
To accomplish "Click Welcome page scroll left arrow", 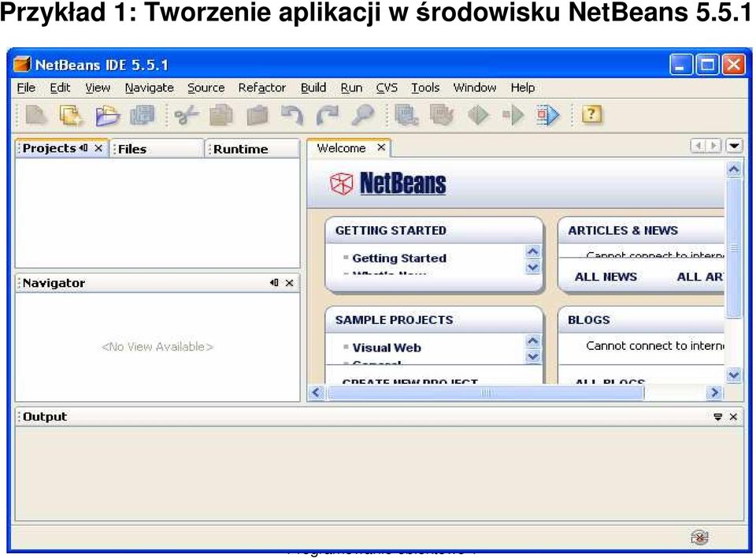I will click(x=317, y=392).
